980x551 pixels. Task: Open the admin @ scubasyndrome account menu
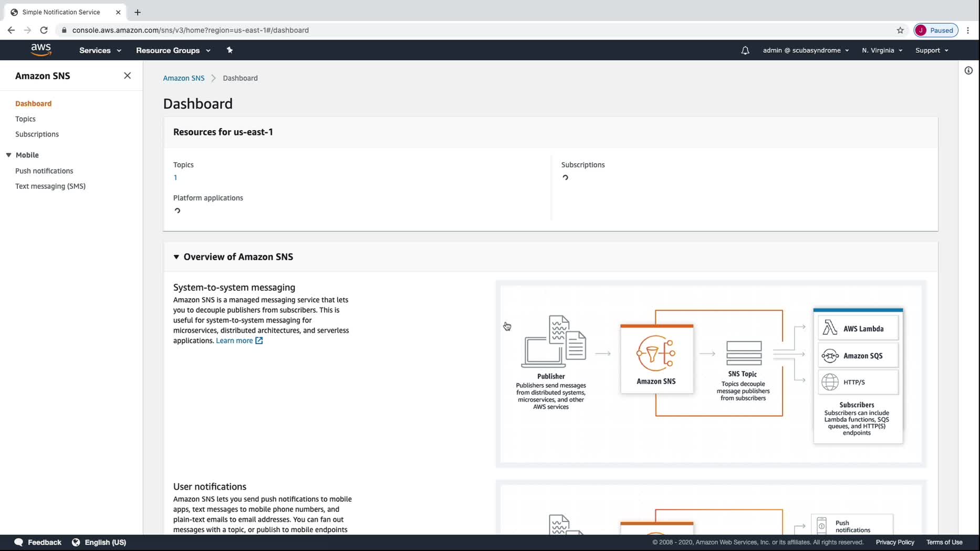click(x=806, y=50)
